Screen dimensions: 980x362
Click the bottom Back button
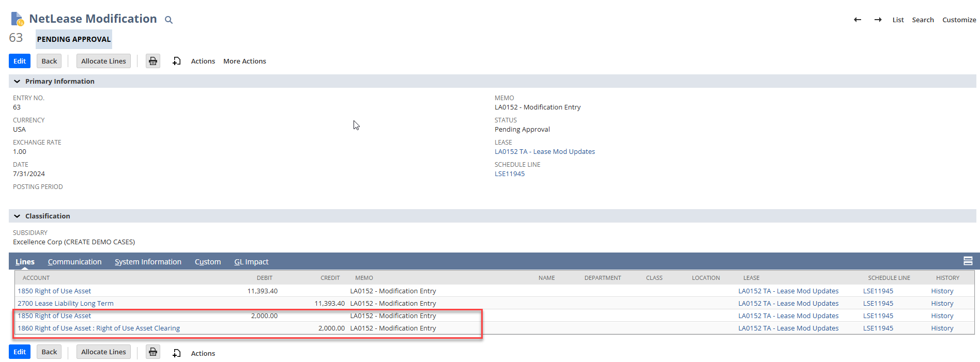click(x=49, y=352)
